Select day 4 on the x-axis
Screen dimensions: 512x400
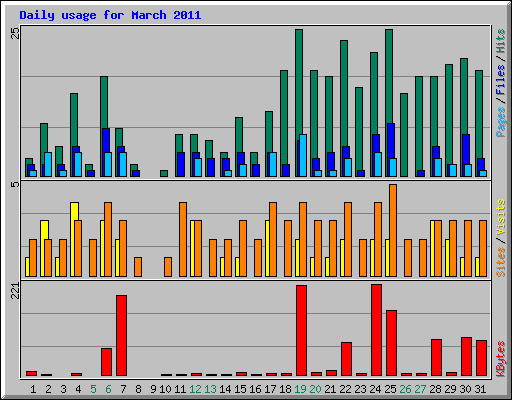tap(78, 389)
